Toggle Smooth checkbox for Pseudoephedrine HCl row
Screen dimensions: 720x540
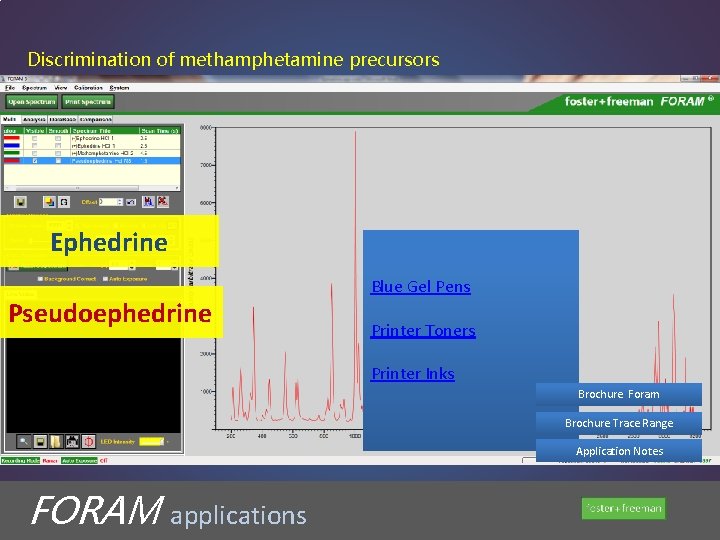(x=58, y=161)
